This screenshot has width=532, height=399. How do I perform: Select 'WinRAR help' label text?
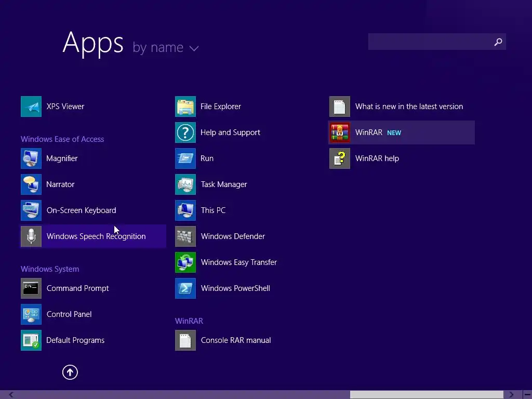(x=377, y=158)
